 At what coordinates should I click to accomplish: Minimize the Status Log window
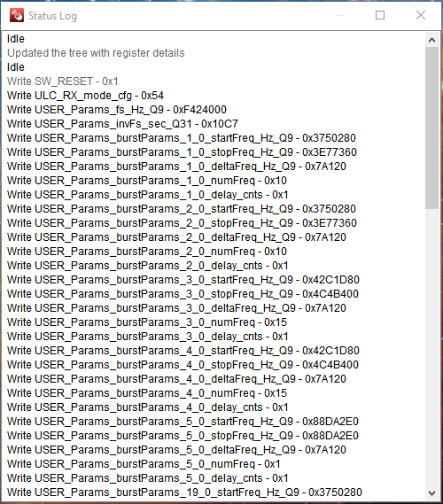(340, 15)
